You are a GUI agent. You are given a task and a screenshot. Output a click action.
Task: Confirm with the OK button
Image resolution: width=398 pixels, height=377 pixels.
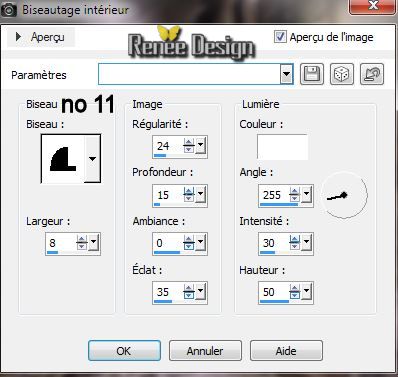click(124, 351)
